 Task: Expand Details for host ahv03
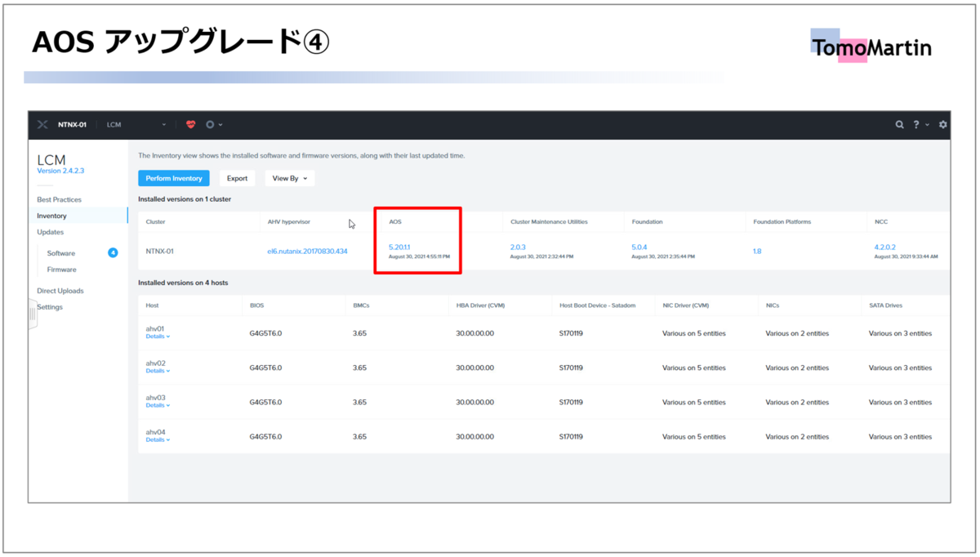[x=158, y=405]
